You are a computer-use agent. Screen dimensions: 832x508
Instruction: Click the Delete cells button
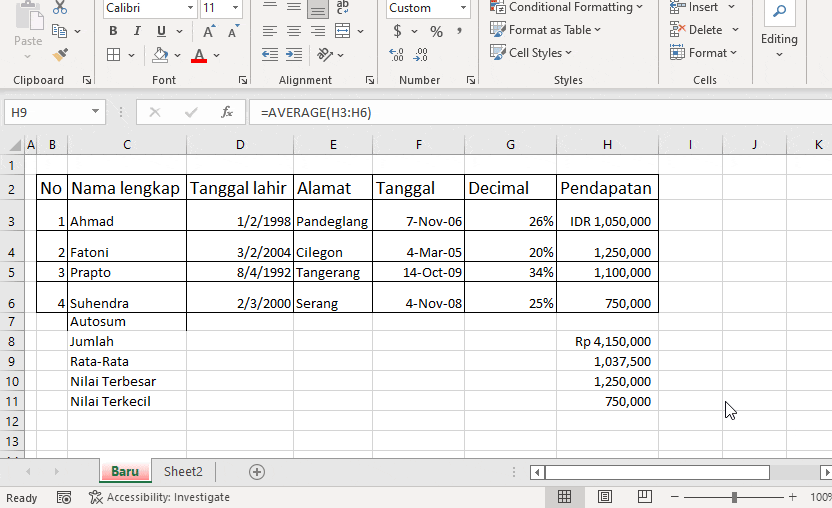(696, 30)
